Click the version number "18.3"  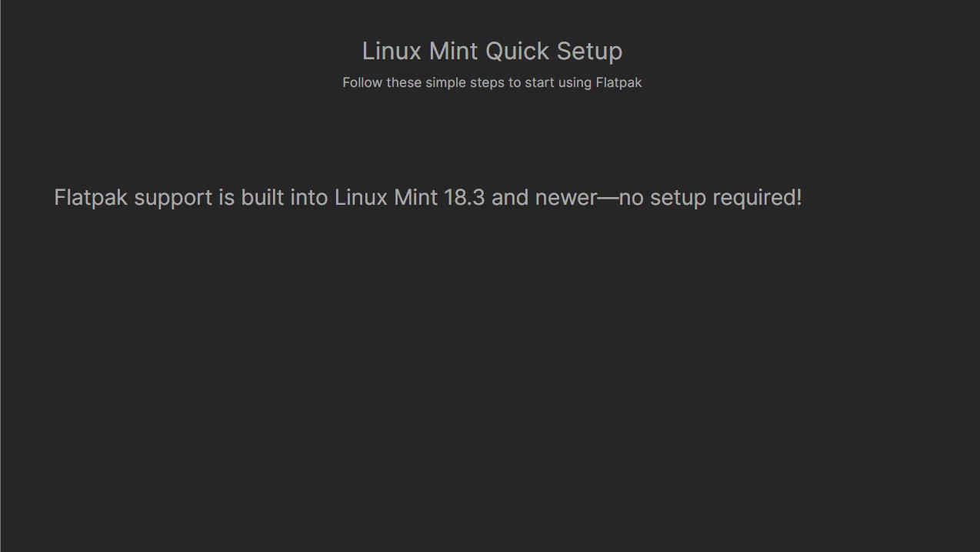coord(465,198)
